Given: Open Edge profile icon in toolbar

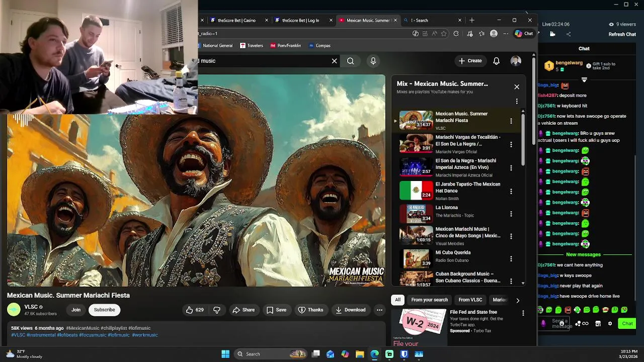Looking at the screenshot, I should tap(494, 34).
